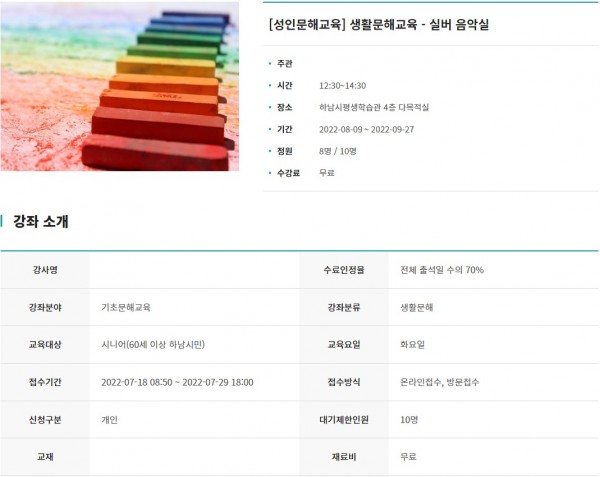Click the 강좌 소개 section heading
Screen dimensions: 600x477
click(41, 221)
